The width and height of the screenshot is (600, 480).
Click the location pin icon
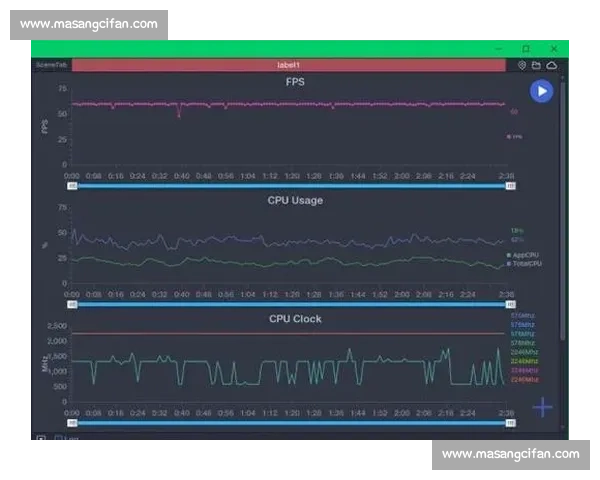click(x=522, y=65)
